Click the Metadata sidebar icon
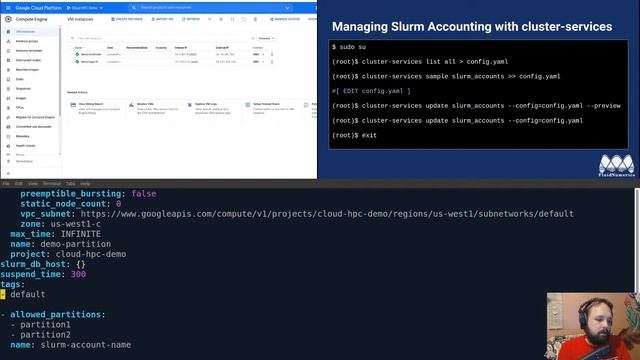 (x=8, y=136)
